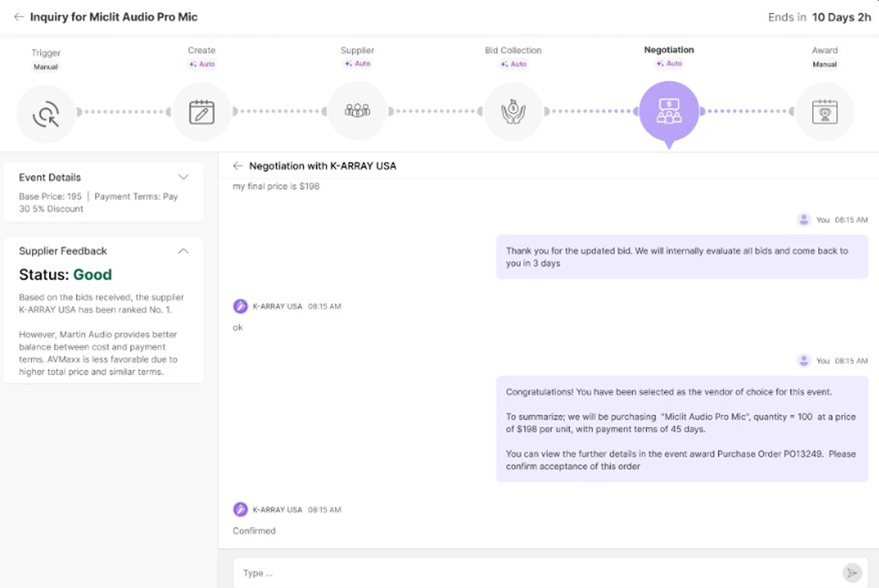Expand the Event Details panel chevron

click(x=183, y=177)
